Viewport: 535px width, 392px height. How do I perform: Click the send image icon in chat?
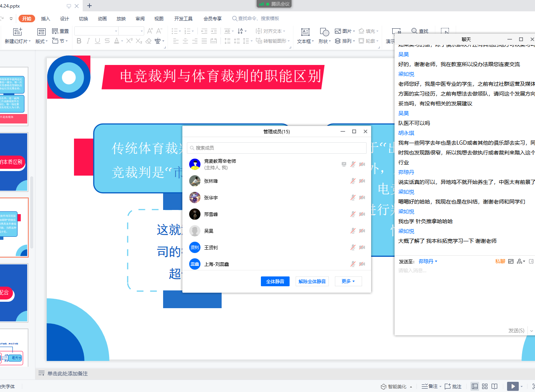511,261
